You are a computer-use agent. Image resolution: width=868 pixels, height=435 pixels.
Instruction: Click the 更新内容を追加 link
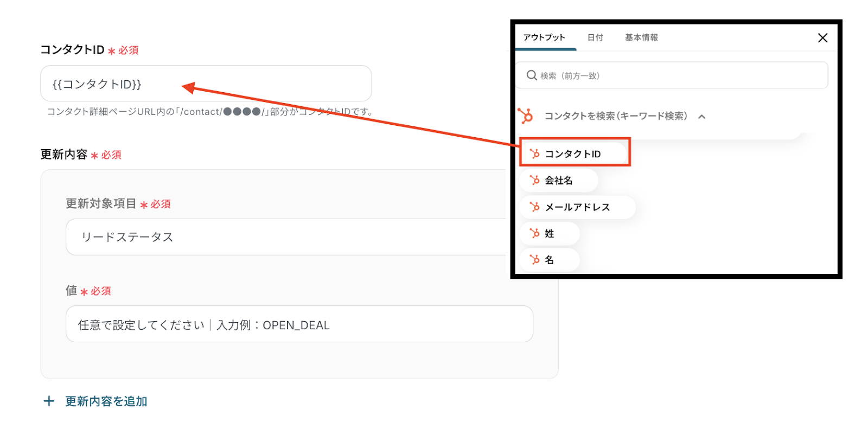coord(106,401)
